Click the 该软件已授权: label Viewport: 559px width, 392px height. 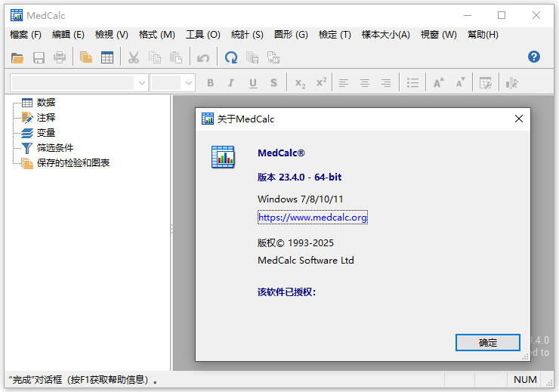click(x=286, y=292)
